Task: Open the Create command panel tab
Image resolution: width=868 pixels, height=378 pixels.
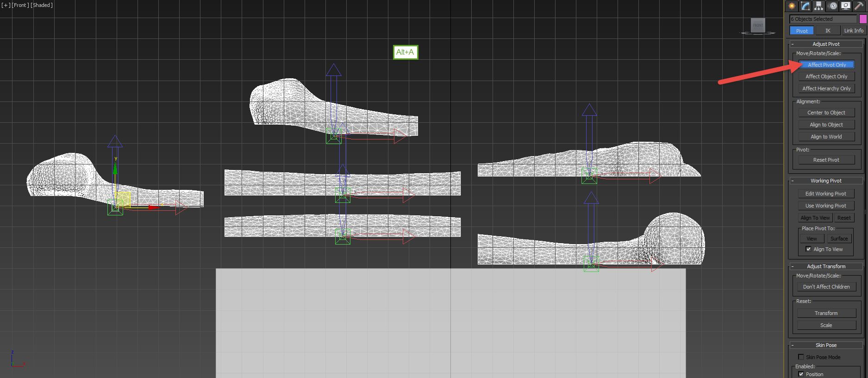Action: click(x=792, y=6)
